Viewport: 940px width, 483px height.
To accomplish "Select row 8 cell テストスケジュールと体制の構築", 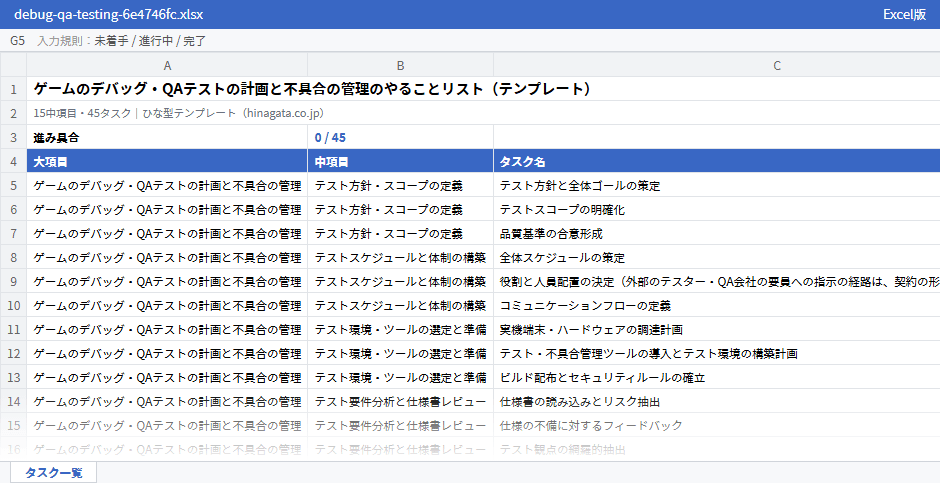I will pyautogui.click(x=400, y=257).
